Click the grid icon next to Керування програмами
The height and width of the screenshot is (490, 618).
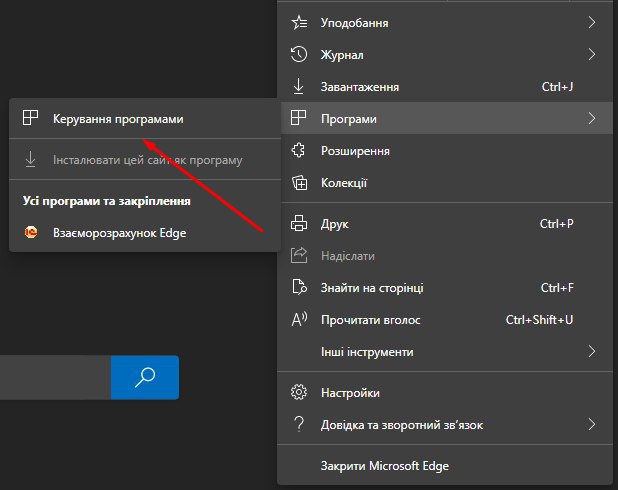pyautogui.click(x=30, y=118)
